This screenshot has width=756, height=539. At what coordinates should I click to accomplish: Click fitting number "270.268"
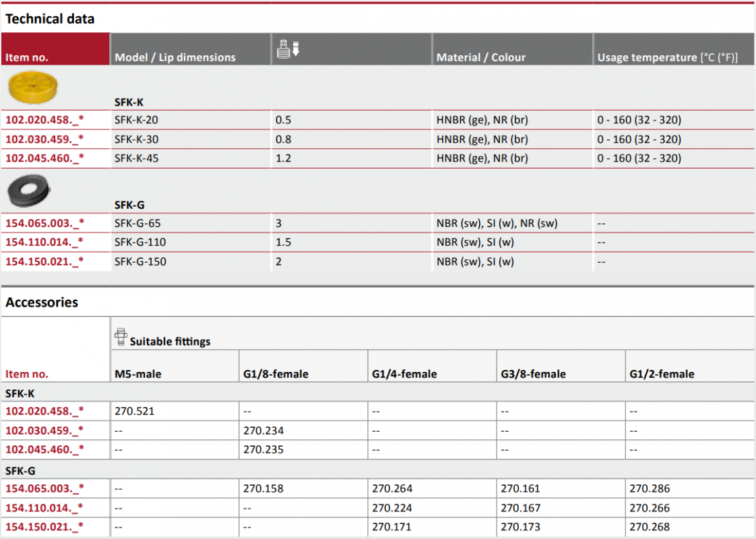(x=650, y=527)
